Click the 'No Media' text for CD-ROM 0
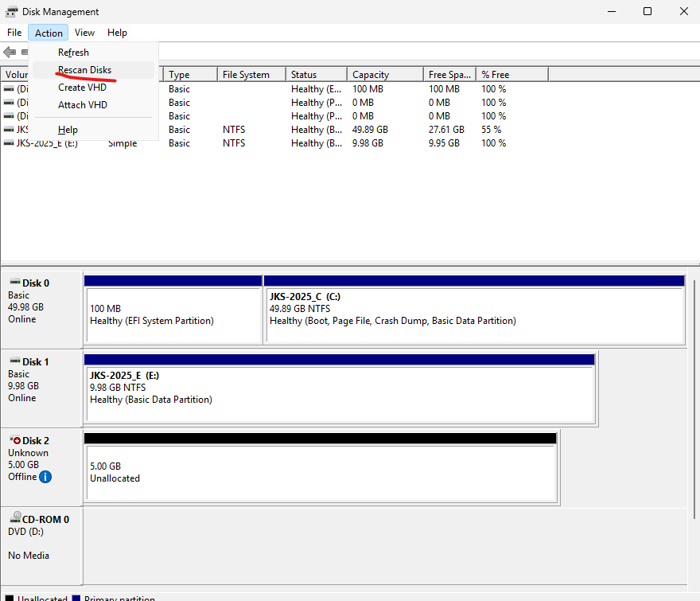The image size is (700, 601). coord(29,556)
